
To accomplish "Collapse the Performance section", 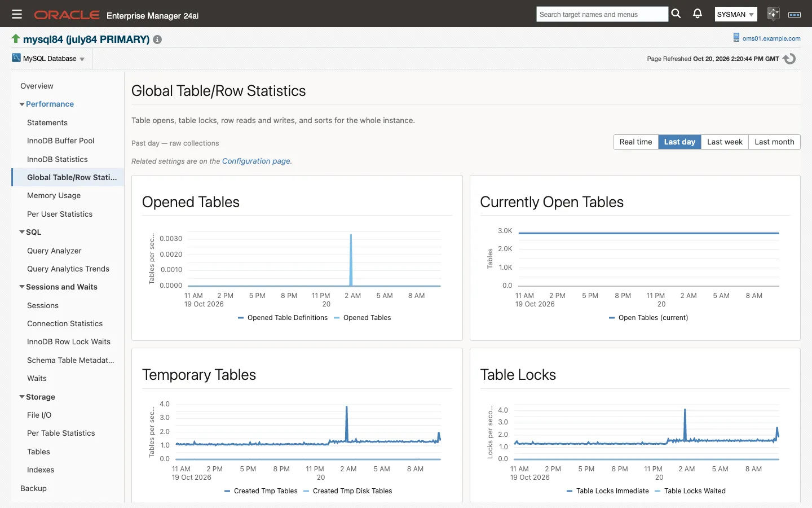I will (x=22, y=104).
